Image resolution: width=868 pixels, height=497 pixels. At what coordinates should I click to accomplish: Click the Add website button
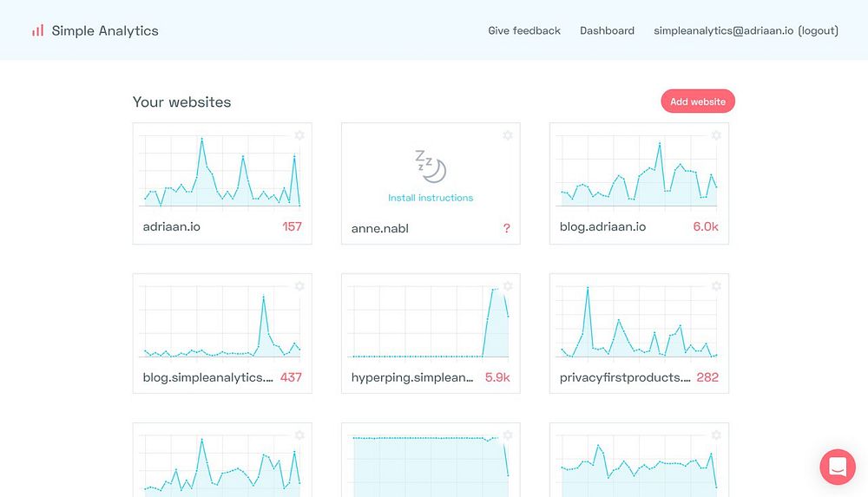coord(698,101)
